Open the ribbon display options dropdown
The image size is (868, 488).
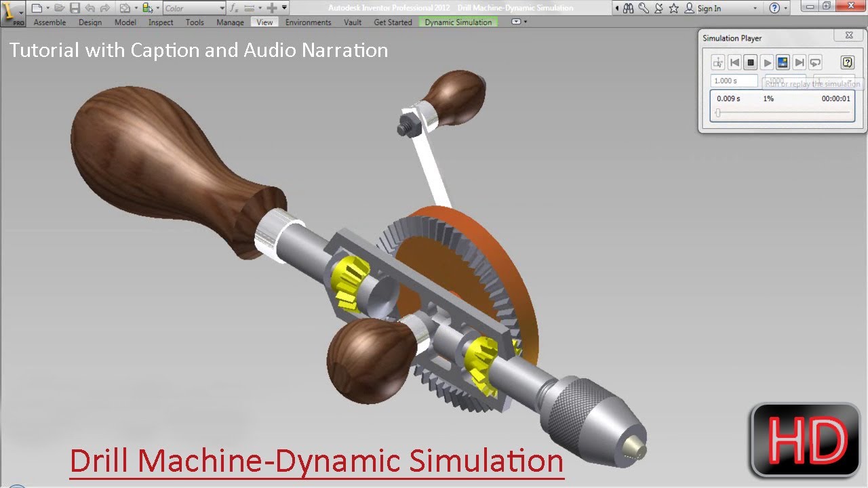[519, 22]
